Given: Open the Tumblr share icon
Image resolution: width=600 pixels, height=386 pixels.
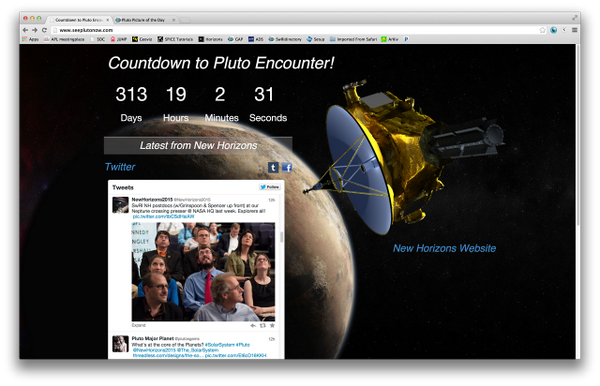Looking at the screenshot, I should [x=273, y=168].
